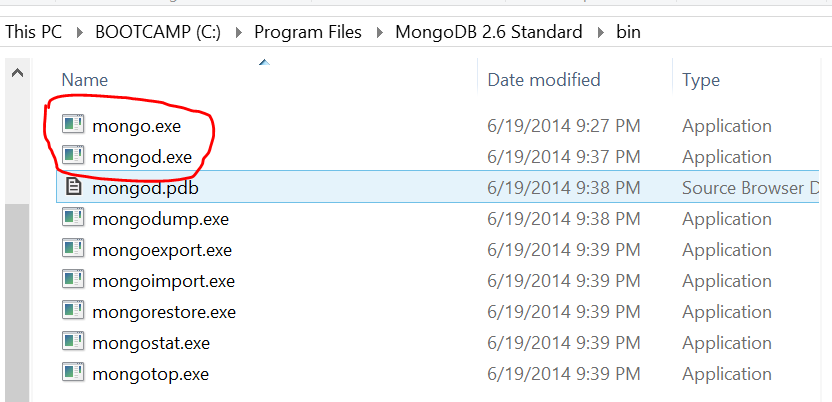Click the scroll-up arrow in the left pane
Viewport: 832px width, 402px height.
[16, 73]
